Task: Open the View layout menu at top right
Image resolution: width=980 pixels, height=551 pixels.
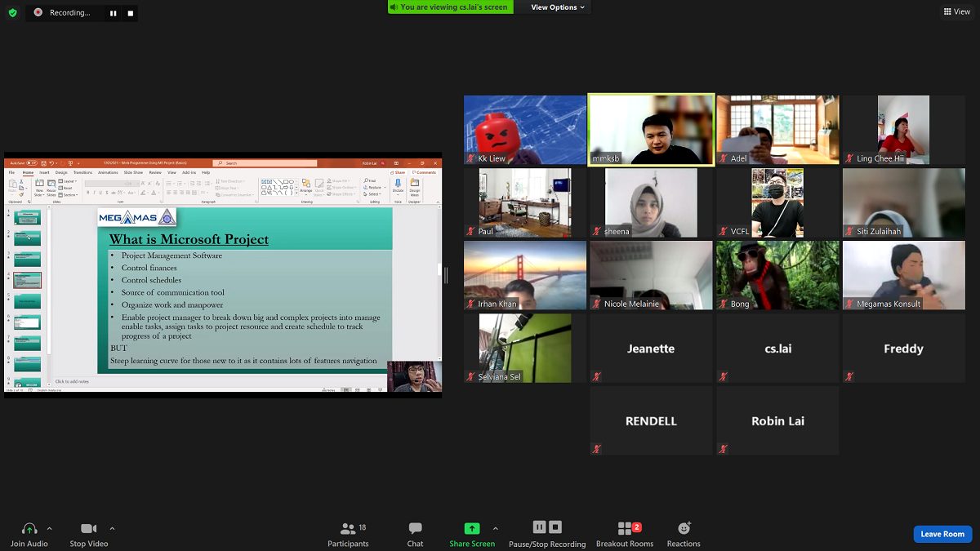Action: 957,11
